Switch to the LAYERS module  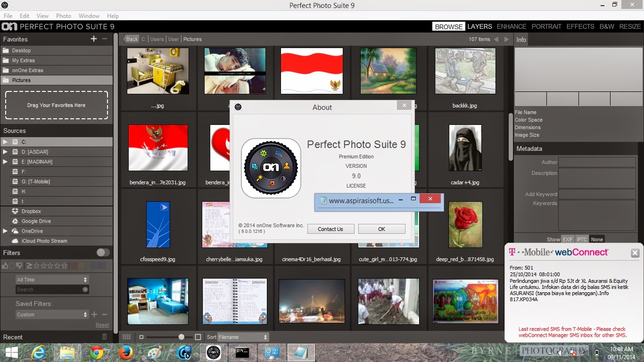(479, 26)
